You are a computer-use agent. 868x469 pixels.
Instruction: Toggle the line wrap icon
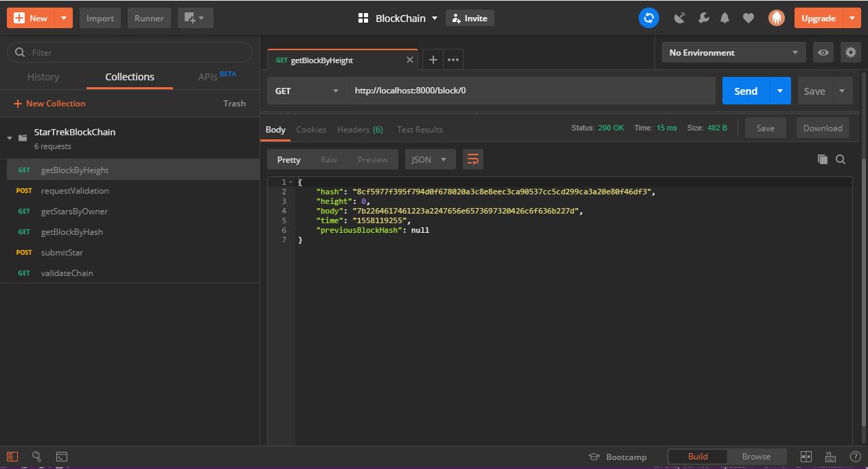(473, 159)
